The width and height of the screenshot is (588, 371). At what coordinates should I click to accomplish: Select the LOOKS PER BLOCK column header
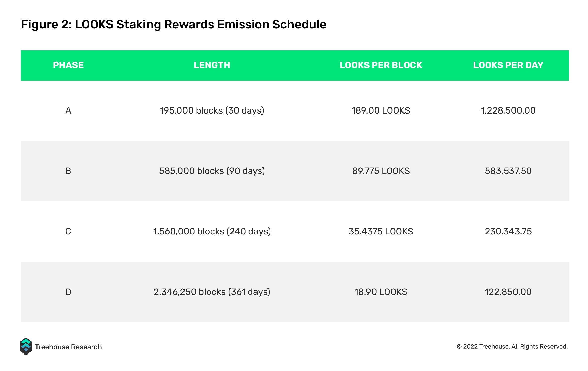tap(381, 65)
